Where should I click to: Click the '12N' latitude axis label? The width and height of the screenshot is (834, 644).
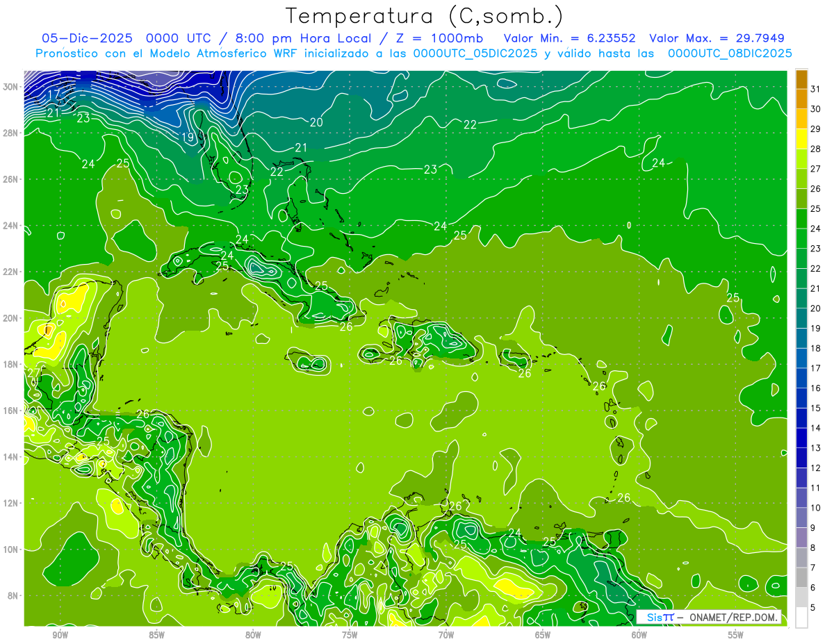pyautogui.click(x=11, y=503)
